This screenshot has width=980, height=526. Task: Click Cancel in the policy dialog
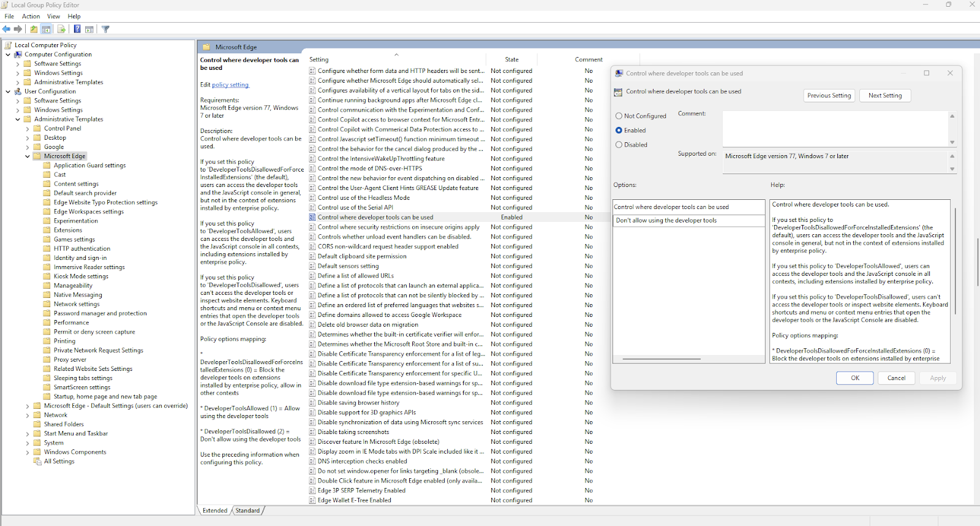click(897, 378)
